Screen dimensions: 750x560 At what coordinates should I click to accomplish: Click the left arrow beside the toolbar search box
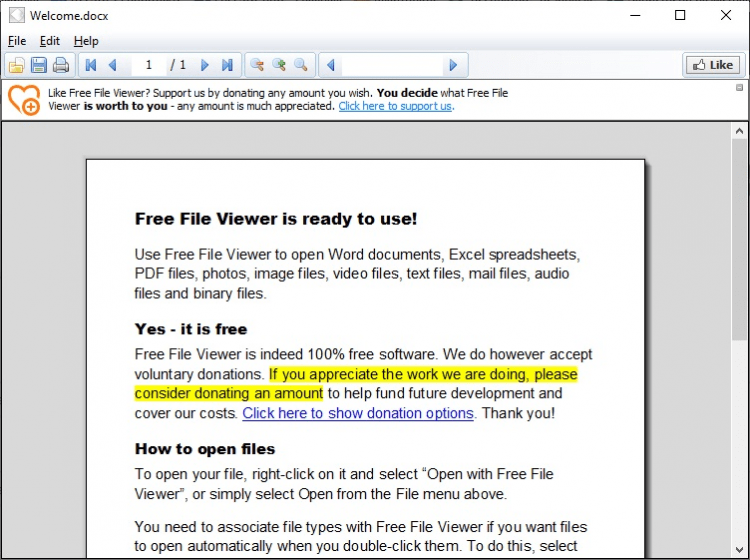click(331, 65)
